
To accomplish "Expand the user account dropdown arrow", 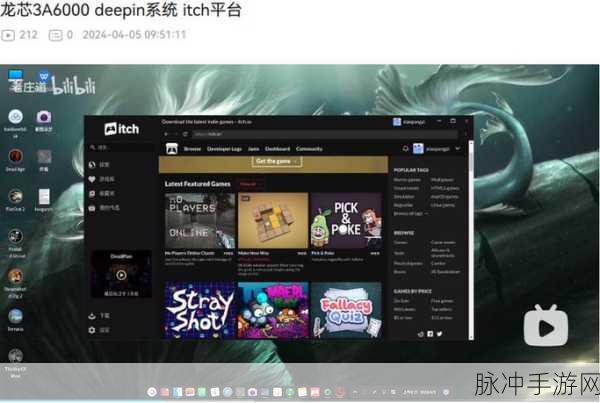I will tap(458, 148).
